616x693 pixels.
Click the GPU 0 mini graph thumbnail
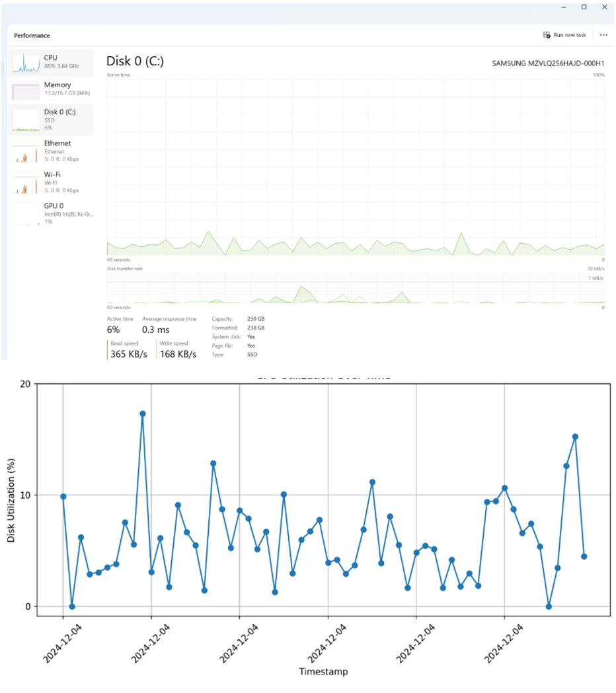[x=26, y=214]
